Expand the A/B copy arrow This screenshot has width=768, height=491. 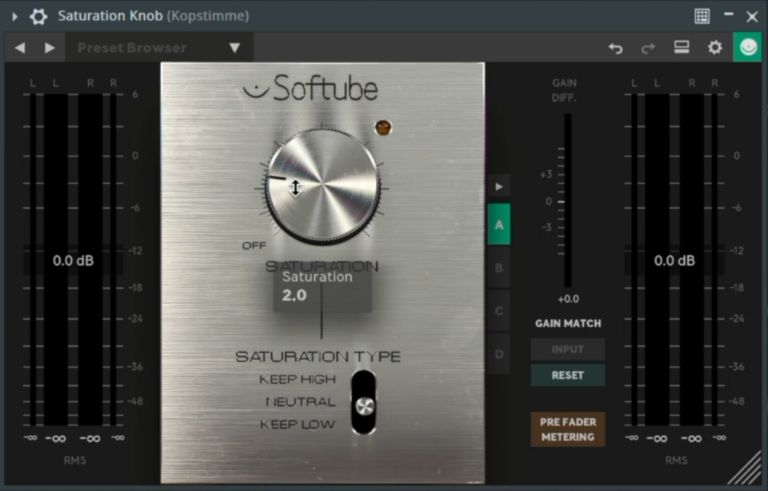pyautogui.click(x=499, y=187)
